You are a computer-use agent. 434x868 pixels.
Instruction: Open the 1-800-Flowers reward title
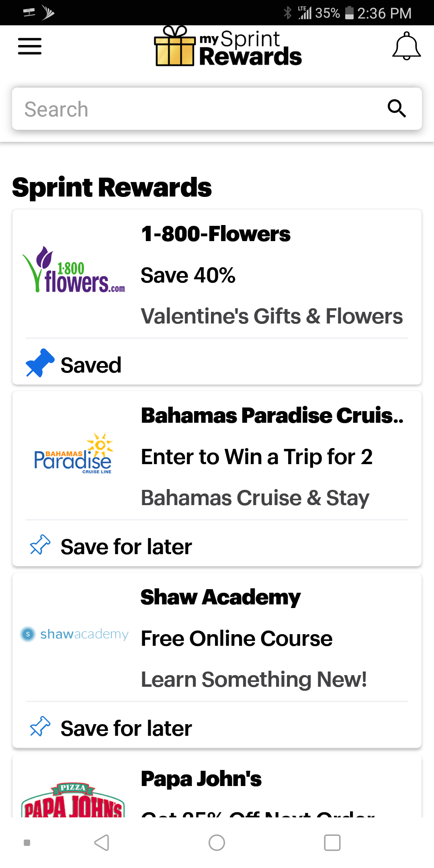point(216,234)
